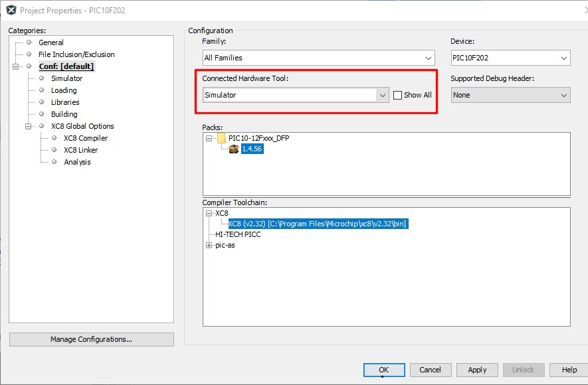Enable the Show All checkbox
Viewport: 588px width, 385px height.
[397, 95]
